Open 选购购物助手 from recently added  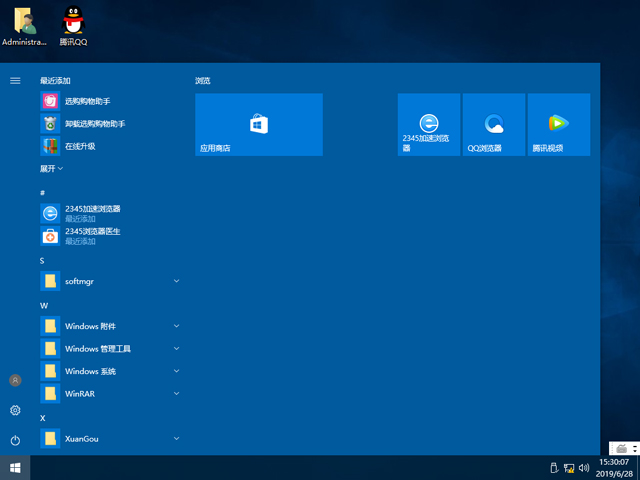[x=87, y=101]
